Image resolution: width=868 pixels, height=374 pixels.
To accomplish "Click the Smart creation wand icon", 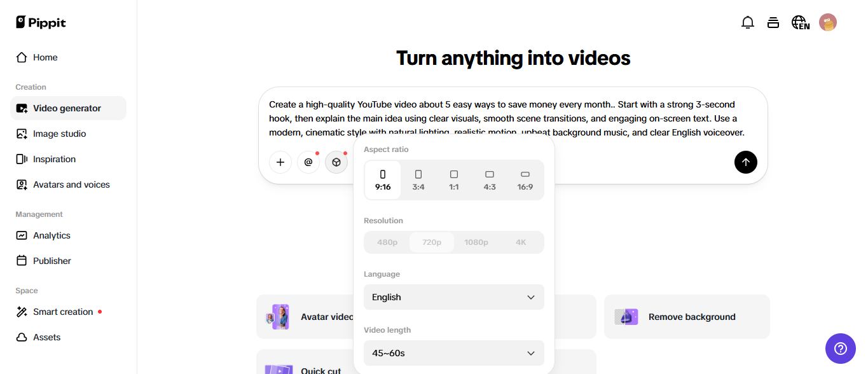I will tap(22, 312).
